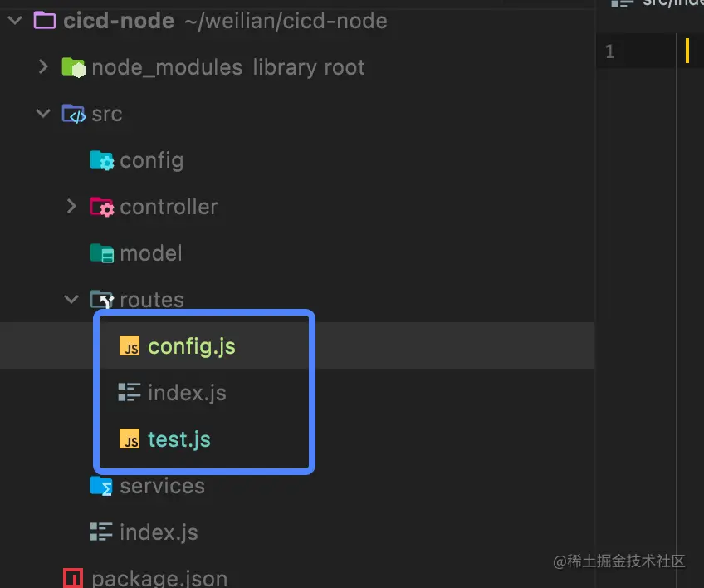
Task: Select config.js in routes folder
Action: 192,346
